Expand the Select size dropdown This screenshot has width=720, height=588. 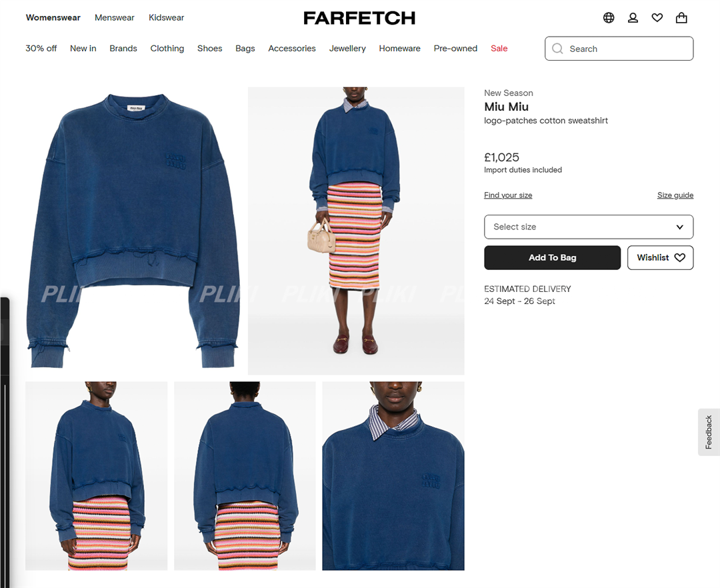point(589,227)
